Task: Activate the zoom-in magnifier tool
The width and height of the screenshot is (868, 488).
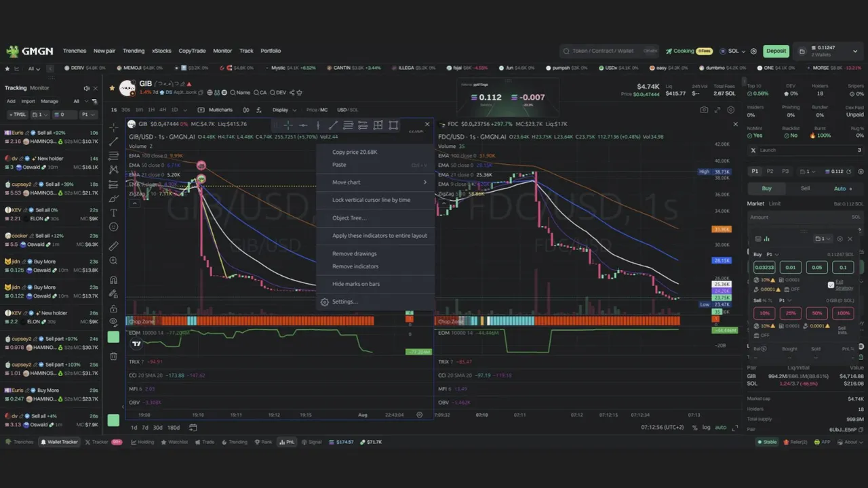Action: (113, 261)
